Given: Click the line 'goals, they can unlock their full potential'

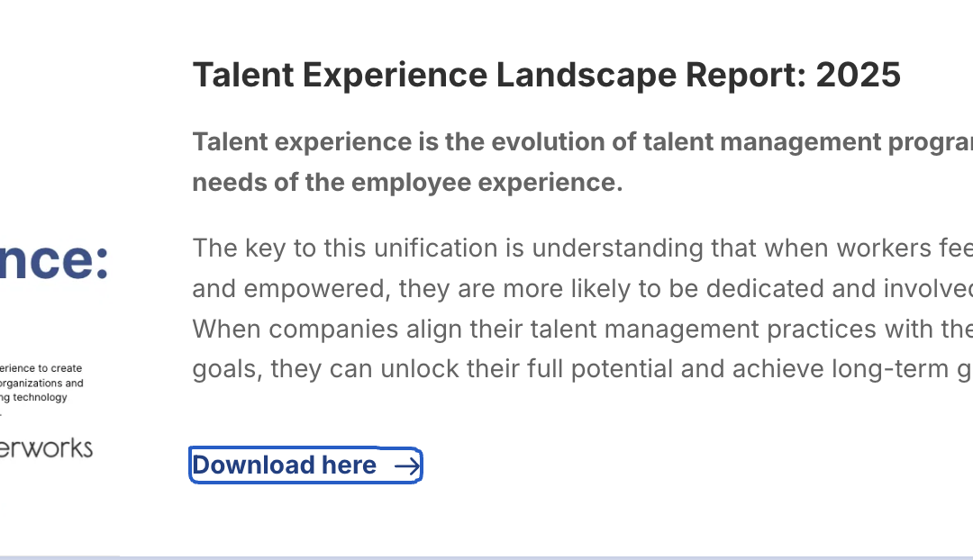Looking at the screenshot, I should 583,369.
